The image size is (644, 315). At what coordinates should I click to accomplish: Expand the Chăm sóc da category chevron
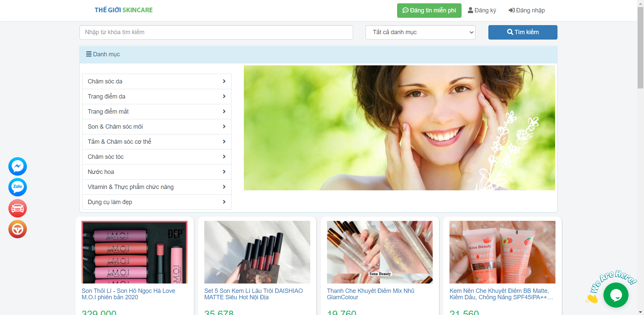pos(224,81)
